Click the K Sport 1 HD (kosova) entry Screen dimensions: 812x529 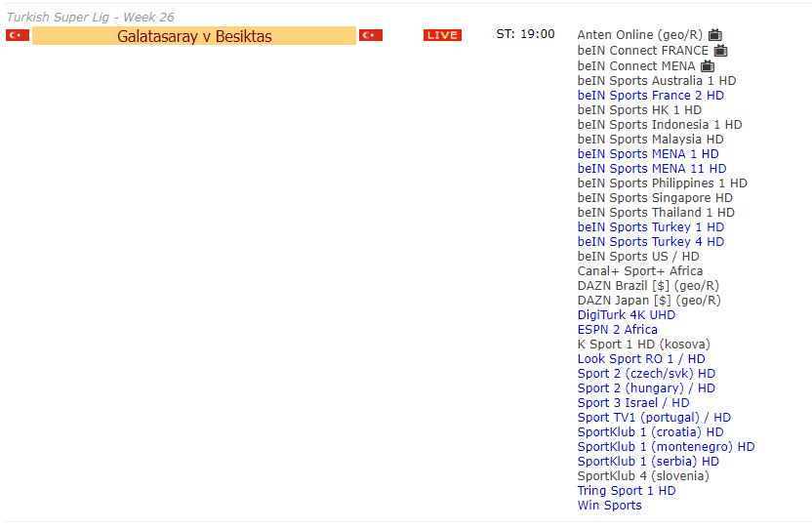[644, 345]
